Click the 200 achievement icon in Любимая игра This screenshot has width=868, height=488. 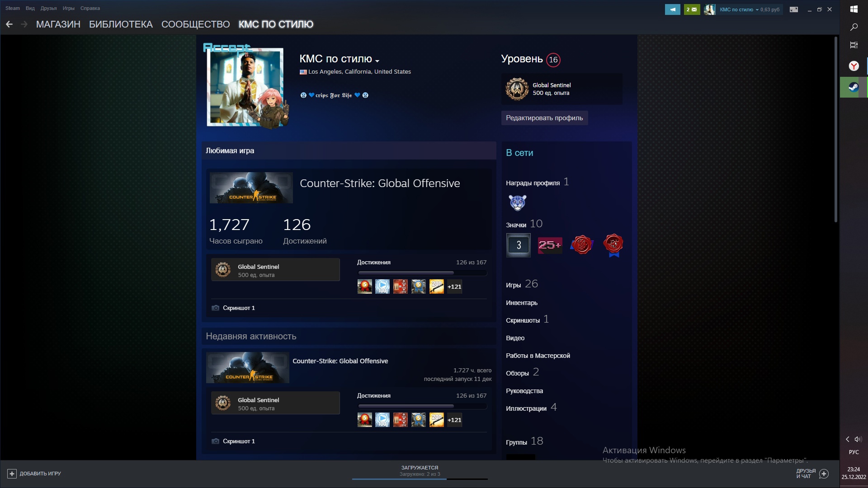[x=437, y=286]
